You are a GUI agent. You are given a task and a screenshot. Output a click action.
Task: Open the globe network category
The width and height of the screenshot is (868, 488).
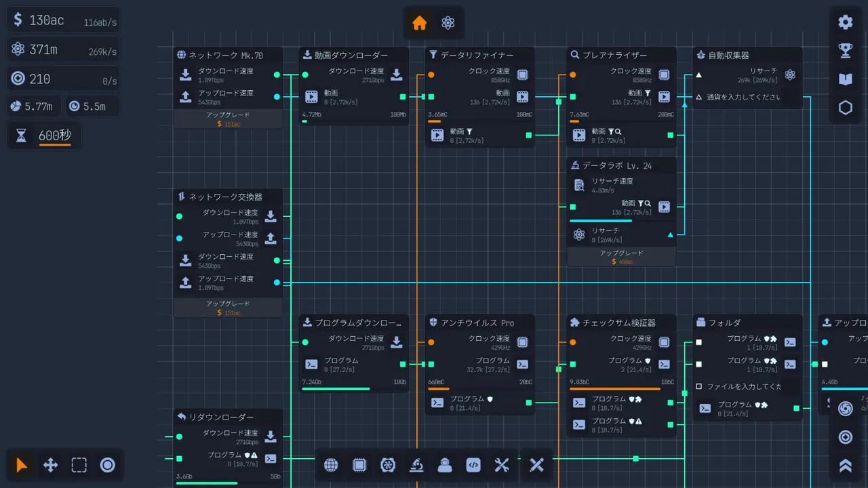tap(331, 465)
